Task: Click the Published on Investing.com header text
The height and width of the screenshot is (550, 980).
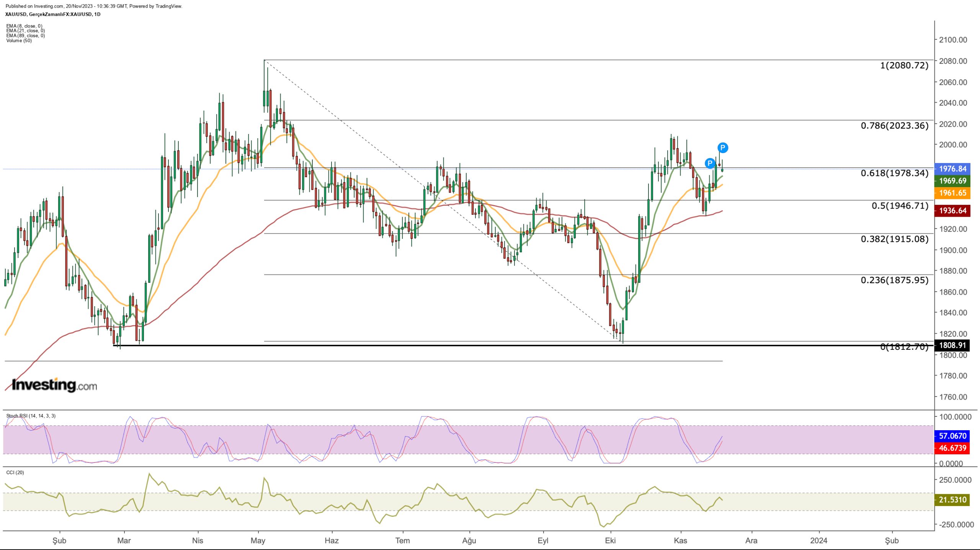Action: (94, 6)
